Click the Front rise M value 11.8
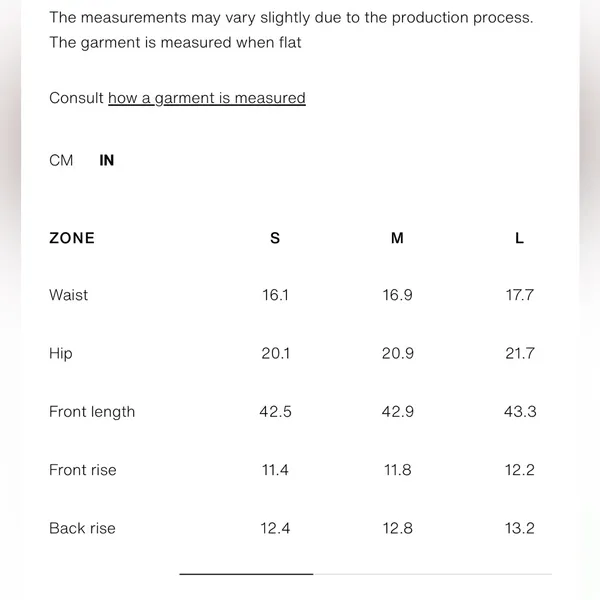 click(398, 470)
